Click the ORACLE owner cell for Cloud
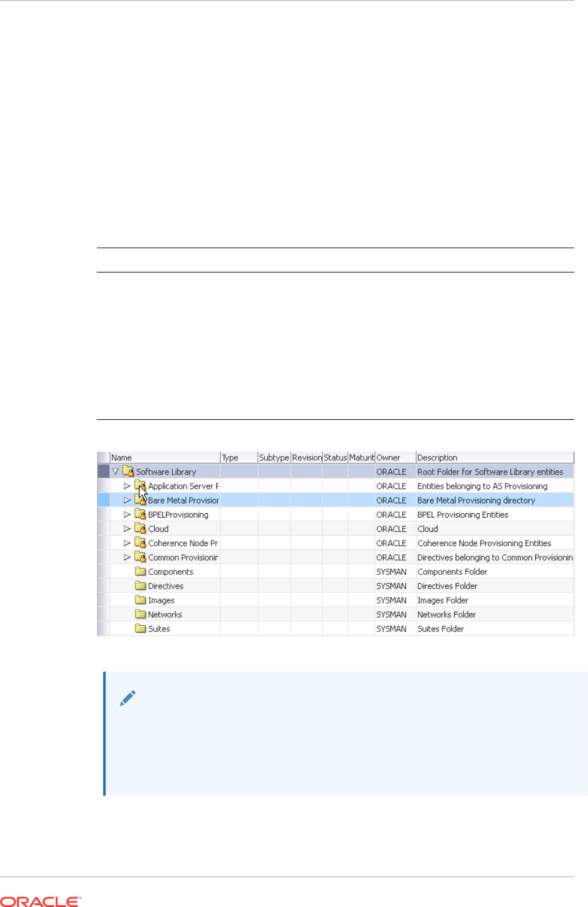 point(392,529)
